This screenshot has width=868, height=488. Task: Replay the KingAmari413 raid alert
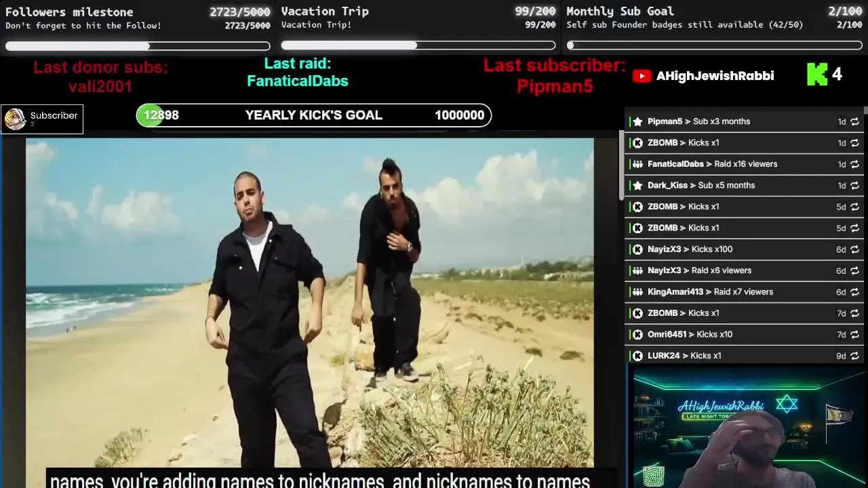[854, 292]
